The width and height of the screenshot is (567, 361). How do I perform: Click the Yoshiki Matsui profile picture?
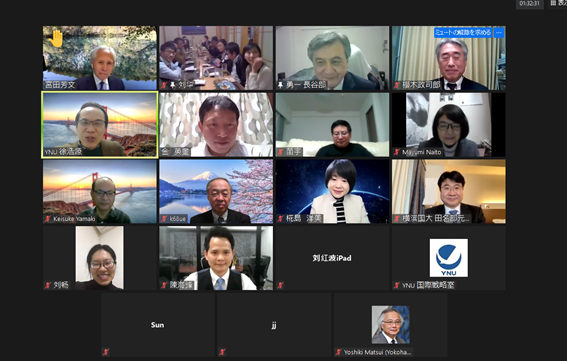[x=391, y=324]
